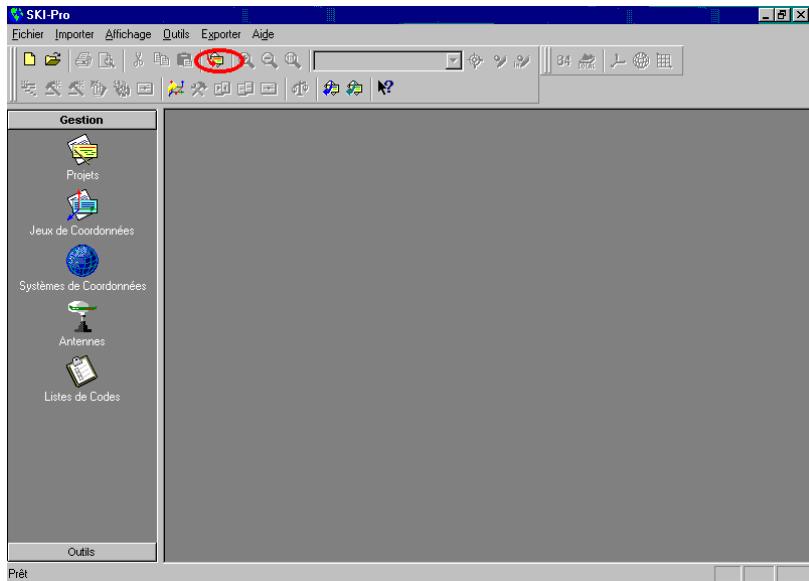Open the Exporter menu
Image resolution: width=809 pixels, height=581 pixels.
(221, 34)
